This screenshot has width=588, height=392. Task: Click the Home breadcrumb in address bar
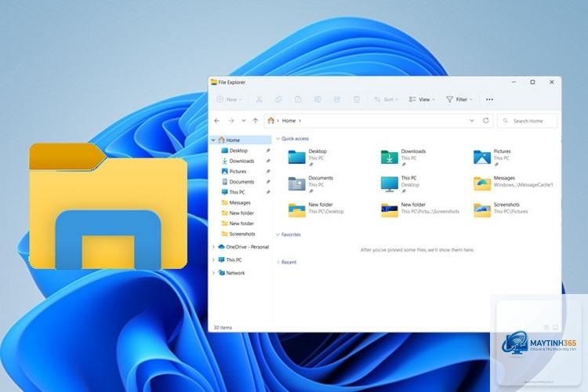click(x=289, y=121)
